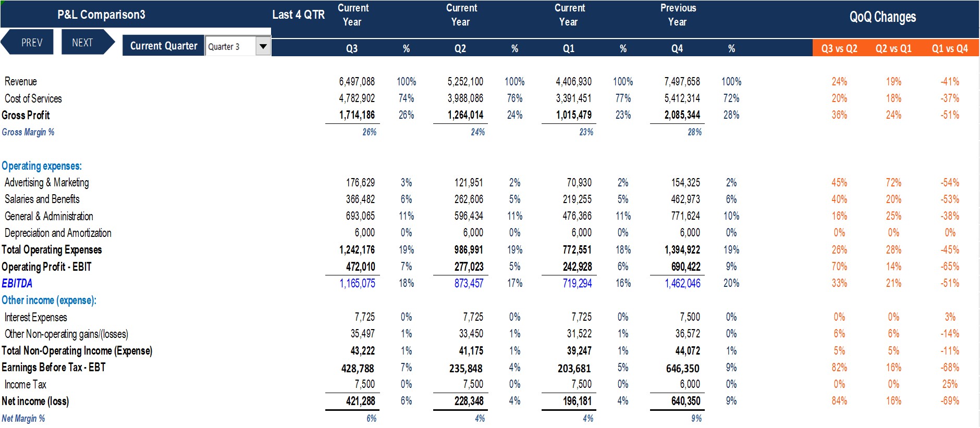
Task: Click Q3 non-operating gains 35,497
Action: pos(362,333)
